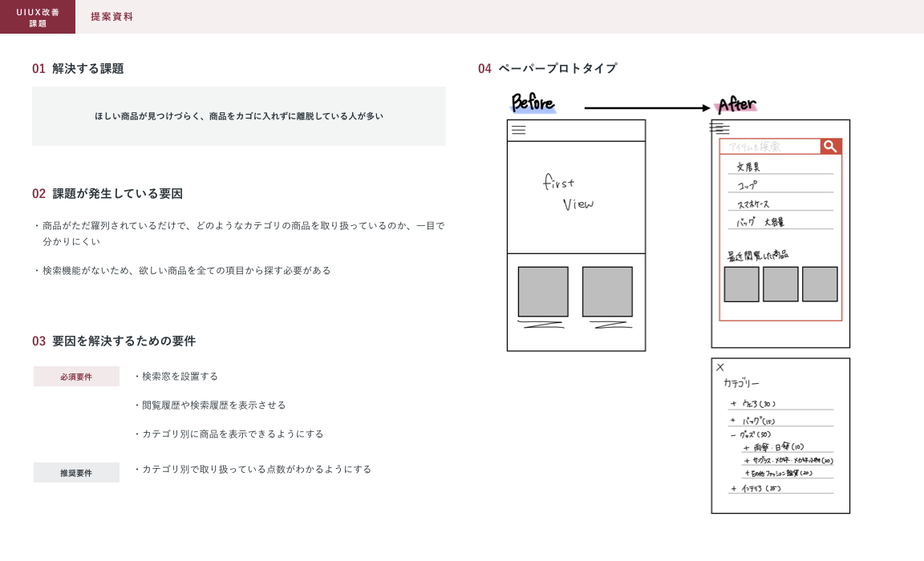
Task: Open the first recently viewed product thumbnail
Action: (x=741, y=285)
